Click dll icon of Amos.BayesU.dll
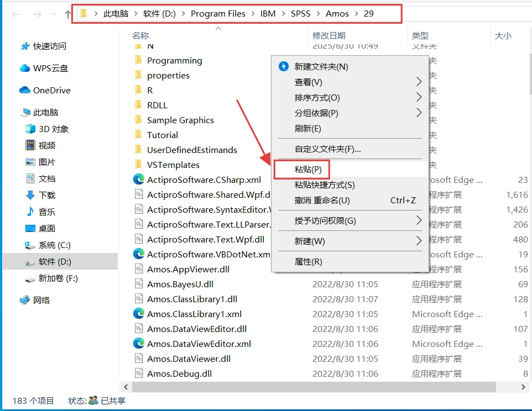The width and height of the screenshot is (532, 411). point(139,283)
